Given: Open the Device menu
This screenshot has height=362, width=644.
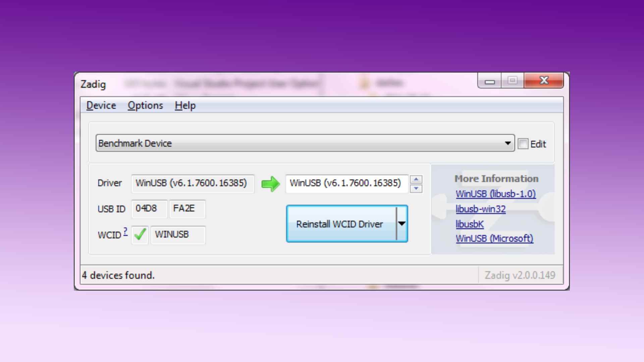Looking at the screenshot, I should [x=101, y=106].
